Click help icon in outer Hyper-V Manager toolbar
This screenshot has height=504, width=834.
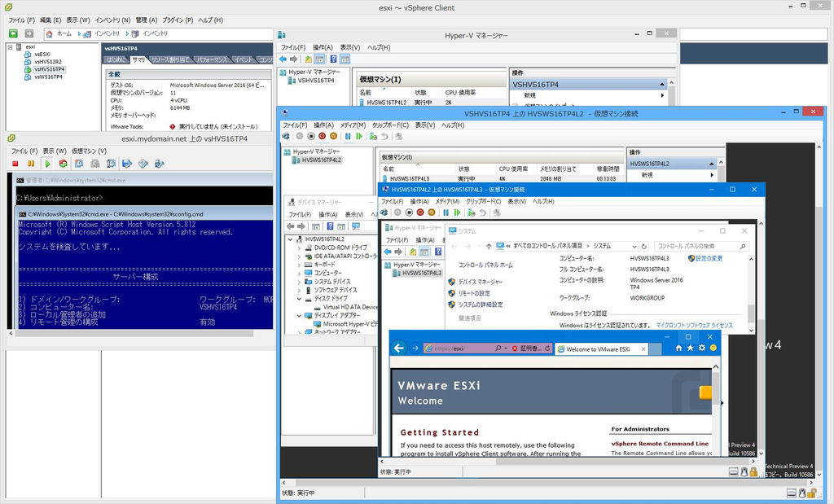pos(333,59)
